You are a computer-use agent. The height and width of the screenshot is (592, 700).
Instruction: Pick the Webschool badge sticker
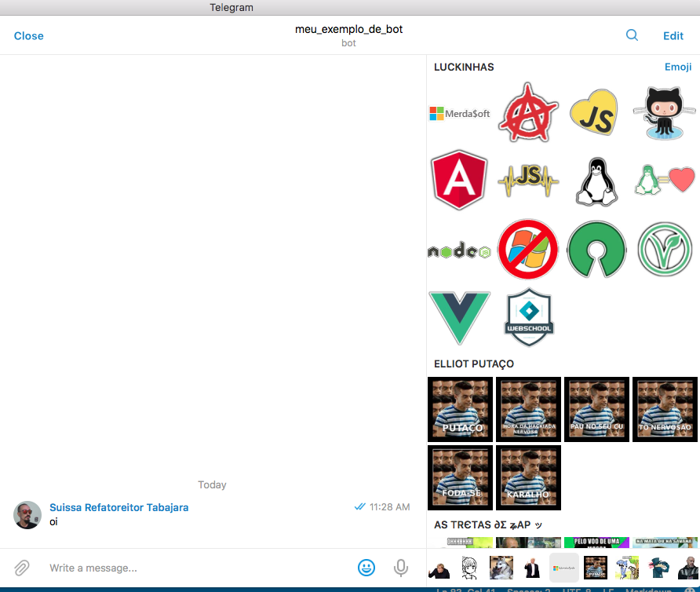(x=529, y=317)
